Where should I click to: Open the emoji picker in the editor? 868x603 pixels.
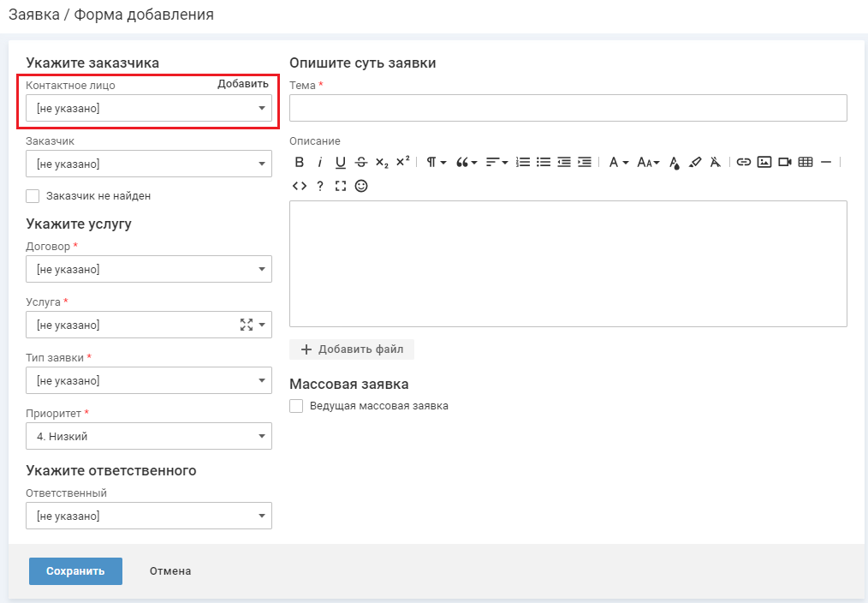tap(361, 186)
